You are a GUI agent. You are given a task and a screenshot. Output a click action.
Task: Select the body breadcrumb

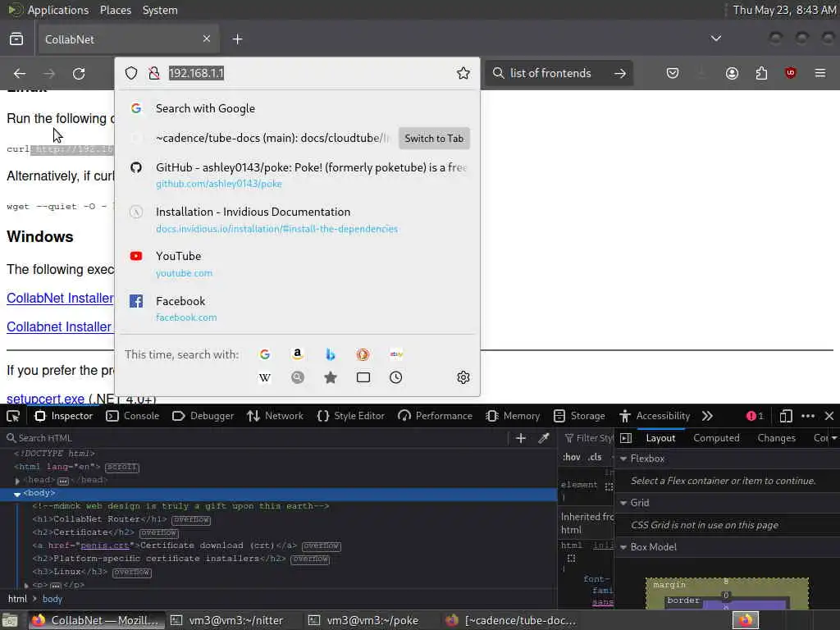(52, 599)
